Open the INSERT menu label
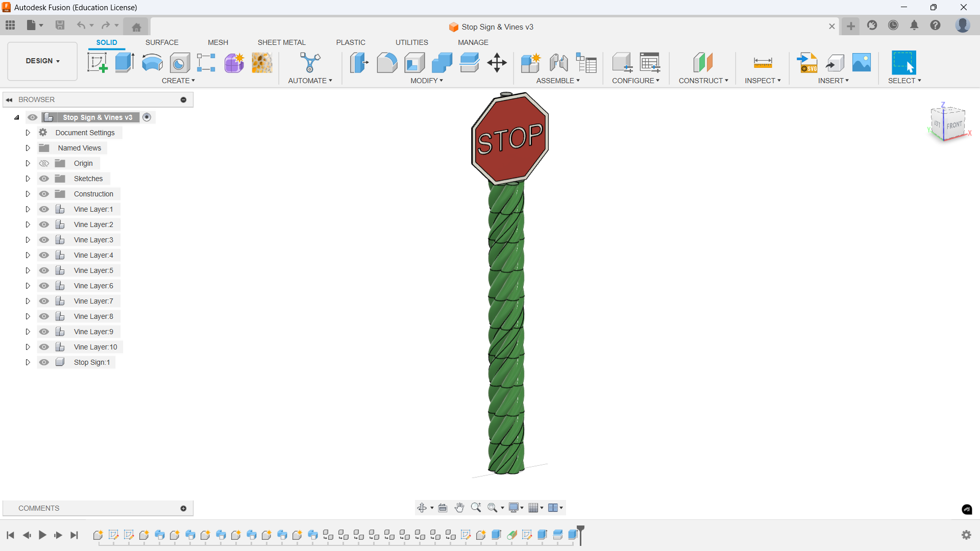This screenshot has width=980, height=551. pyautogui.click(x=833, y=81)
